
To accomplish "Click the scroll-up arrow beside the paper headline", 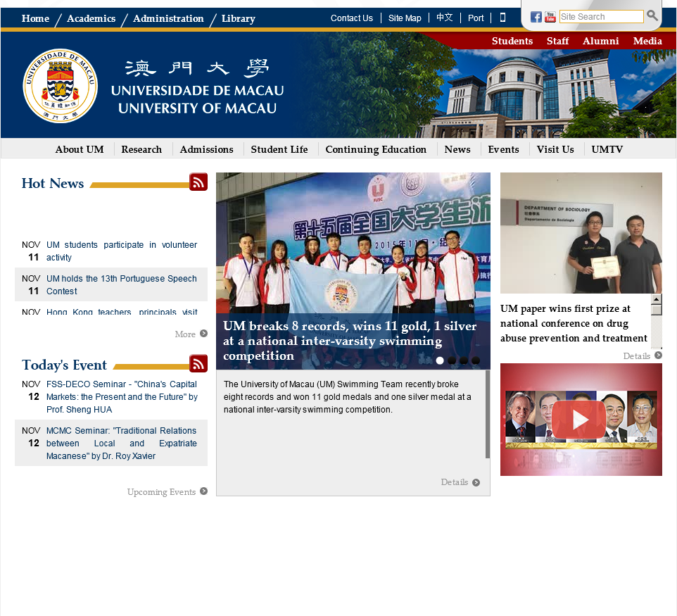I will pyautogui.click(x=657, y=299).
